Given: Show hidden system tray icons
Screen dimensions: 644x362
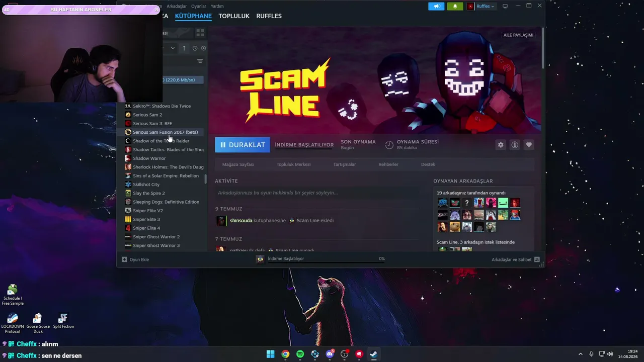Looking at the screenshot, I should tap(580, 354).
